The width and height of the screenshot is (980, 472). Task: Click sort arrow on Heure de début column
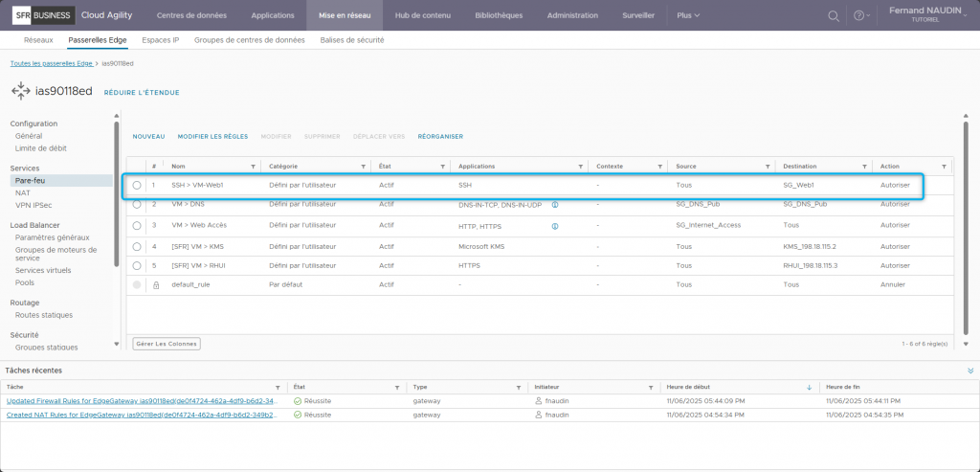point(809,387)
